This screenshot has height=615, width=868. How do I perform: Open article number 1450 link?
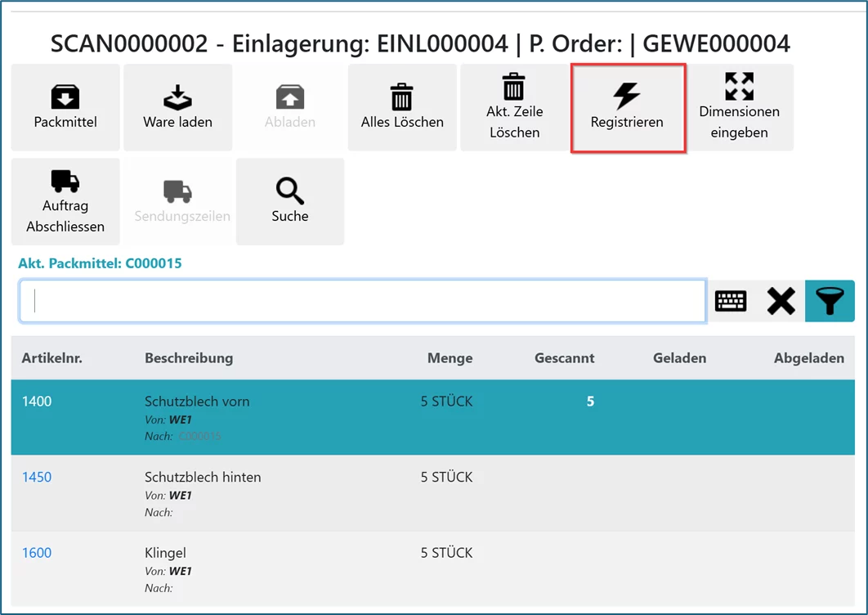(x=37, y=478)
